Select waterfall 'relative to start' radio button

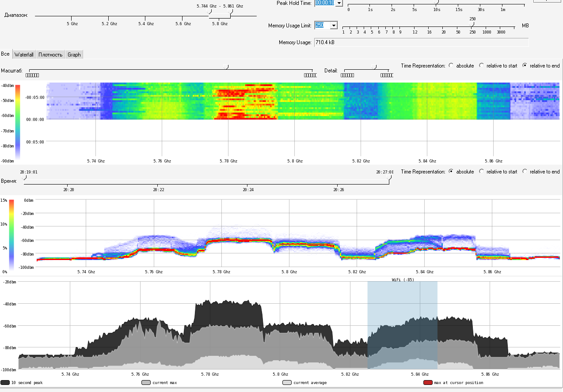click(481, 65)
